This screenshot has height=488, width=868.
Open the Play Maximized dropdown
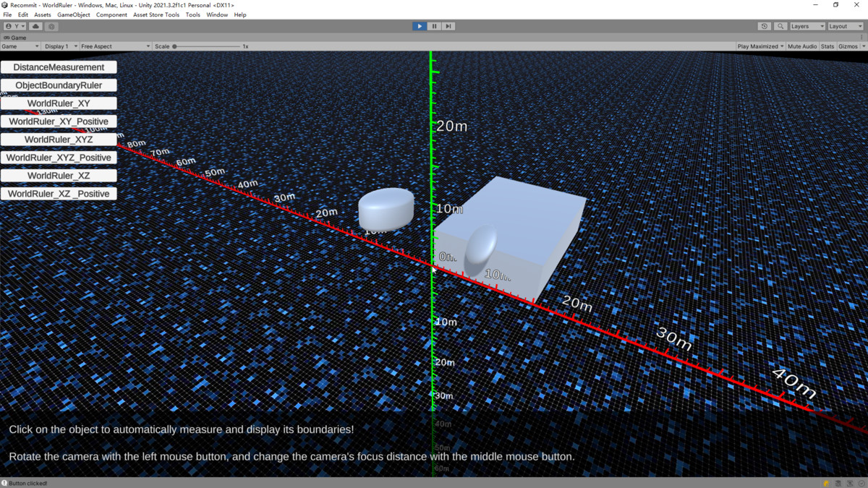click(760, 46)
